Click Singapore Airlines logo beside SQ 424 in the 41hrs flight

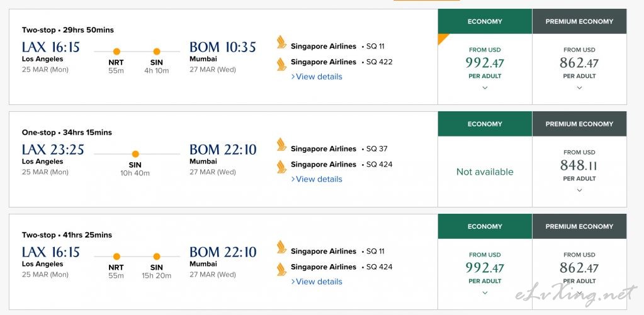click(281, 269)
